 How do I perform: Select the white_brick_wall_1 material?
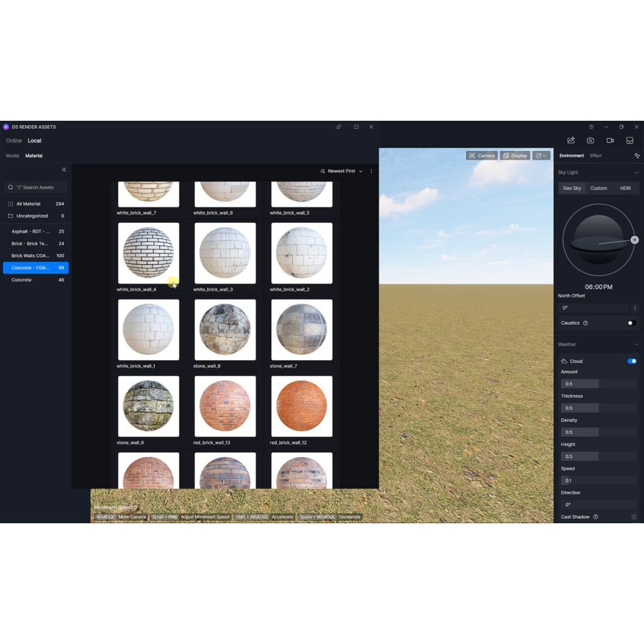pos(148,330)
